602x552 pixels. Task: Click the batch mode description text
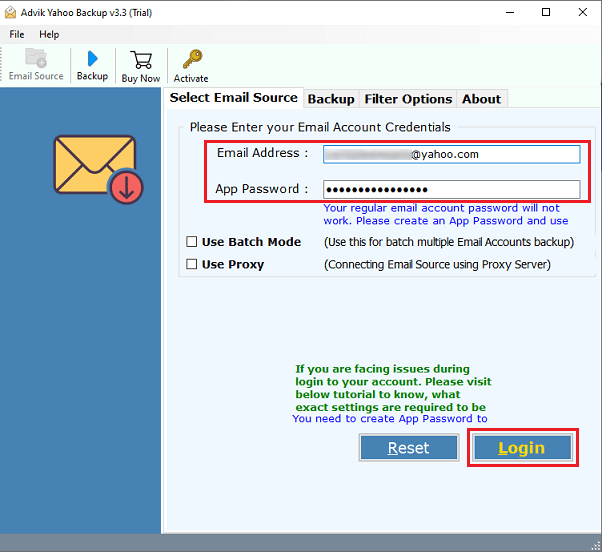449,242
